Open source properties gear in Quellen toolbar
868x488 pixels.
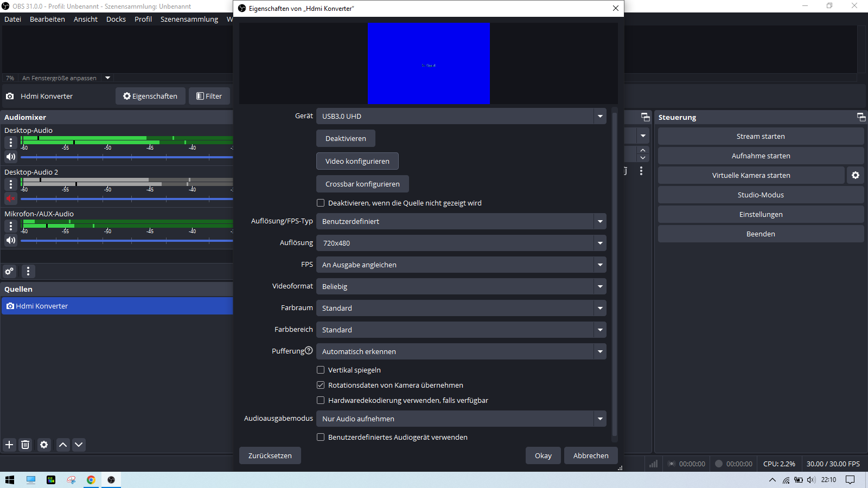pyautogui.click(x=44, y=445)
